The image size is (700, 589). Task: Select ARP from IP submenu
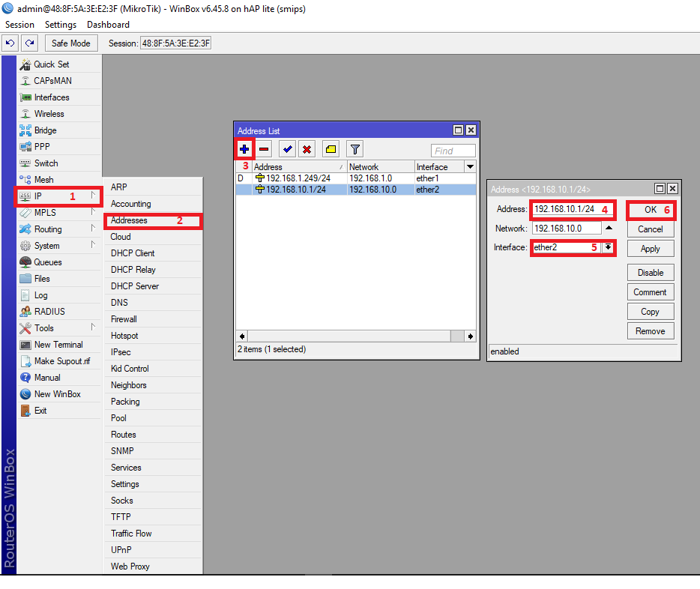click(x=153, y=187)
